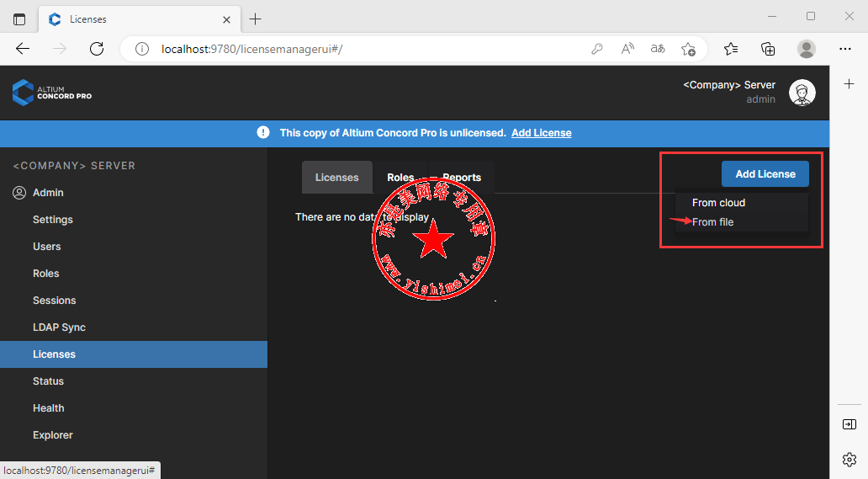Image resolution: width=868 pixels, height=479 pixels.
Task: Open the Favorites list icon
Action: 731,49
